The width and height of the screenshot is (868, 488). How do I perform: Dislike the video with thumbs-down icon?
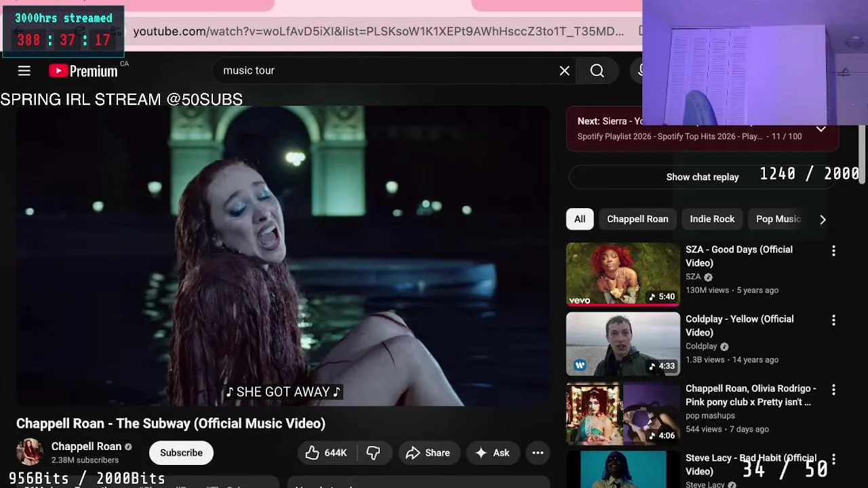[x=374, y=453]
